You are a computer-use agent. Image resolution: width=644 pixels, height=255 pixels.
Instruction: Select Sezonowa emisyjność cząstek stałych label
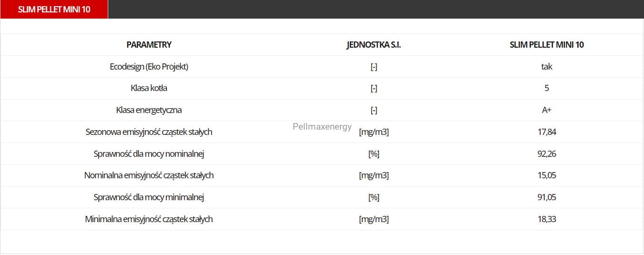pyautogui.click(x=149, y=132)
